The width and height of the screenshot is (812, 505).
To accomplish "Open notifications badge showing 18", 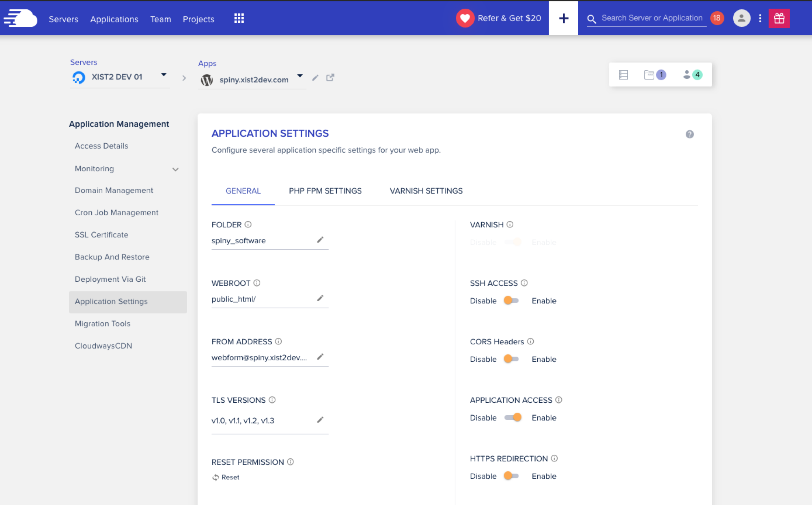I will click(717, 18).
